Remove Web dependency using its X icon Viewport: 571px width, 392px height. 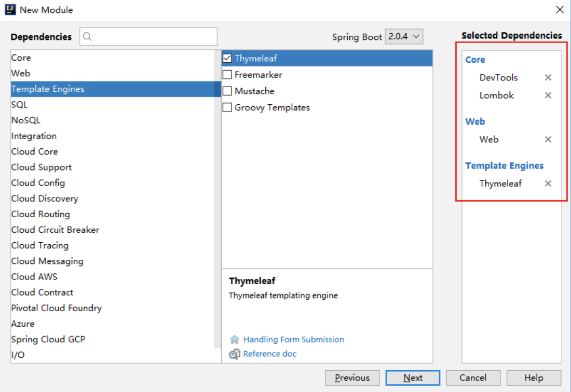548,139
